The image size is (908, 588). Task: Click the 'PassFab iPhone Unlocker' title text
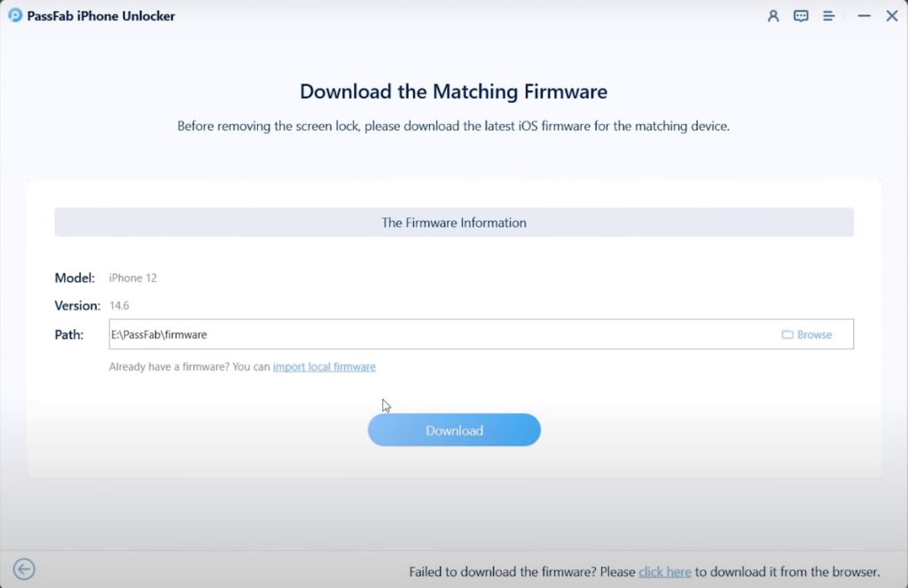pyautogui.click(x=101, y=16)
